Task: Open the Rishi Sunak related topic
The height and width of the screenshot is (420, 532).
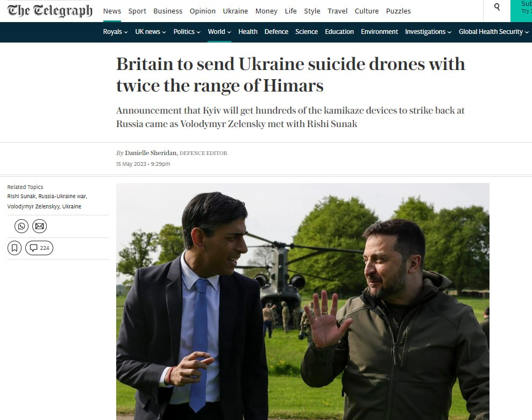Action: pyautogui.click(x=22, y=196)
